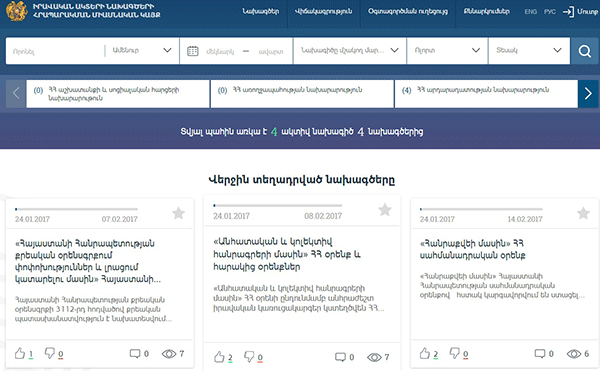The height and width of the screenshot is (371, 600).
Task: Click views eye icon on draft ending 14.02.2017
Action: tap(574, 354)
